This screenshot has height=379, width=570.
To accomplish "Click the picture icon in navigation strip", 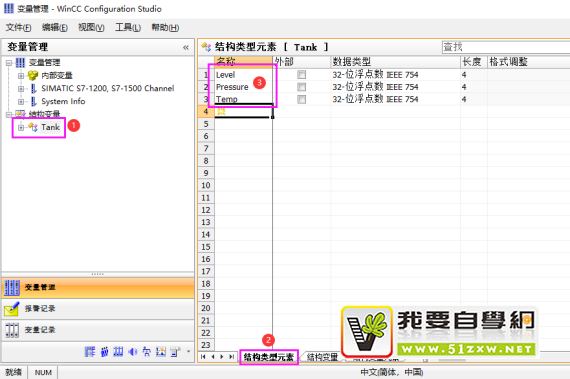I will point(161,352).
